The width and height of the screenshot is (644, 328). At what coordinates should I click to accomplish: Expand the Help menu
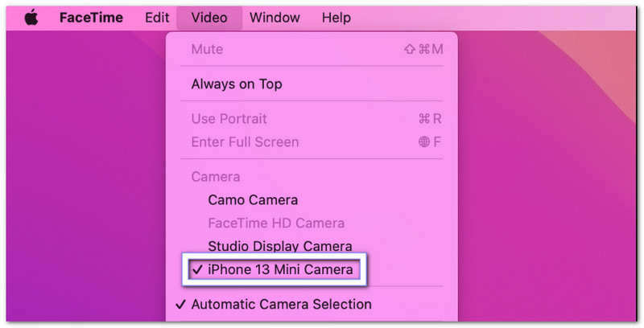tap(336, 18)
